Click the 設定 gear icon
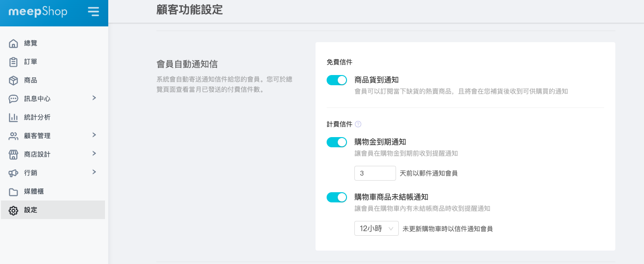This screenshot has width=644, height=264. (x=13, y=210)
